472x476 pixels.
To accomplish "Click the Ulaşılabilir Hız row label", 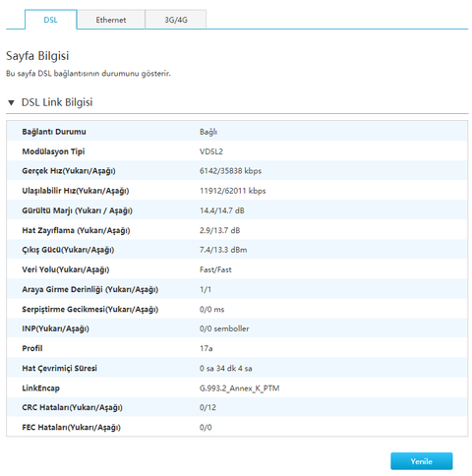I will click(x=76, y=191).
